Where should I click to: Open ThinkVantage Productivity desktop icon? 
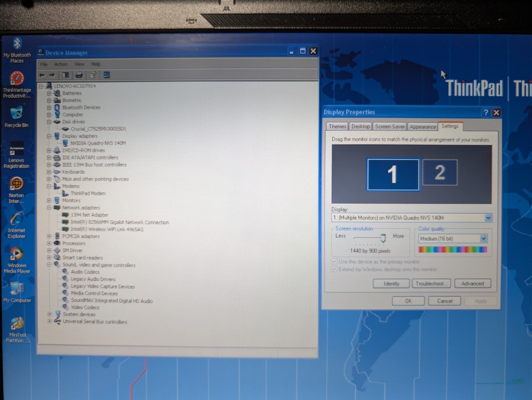[17, 85]
